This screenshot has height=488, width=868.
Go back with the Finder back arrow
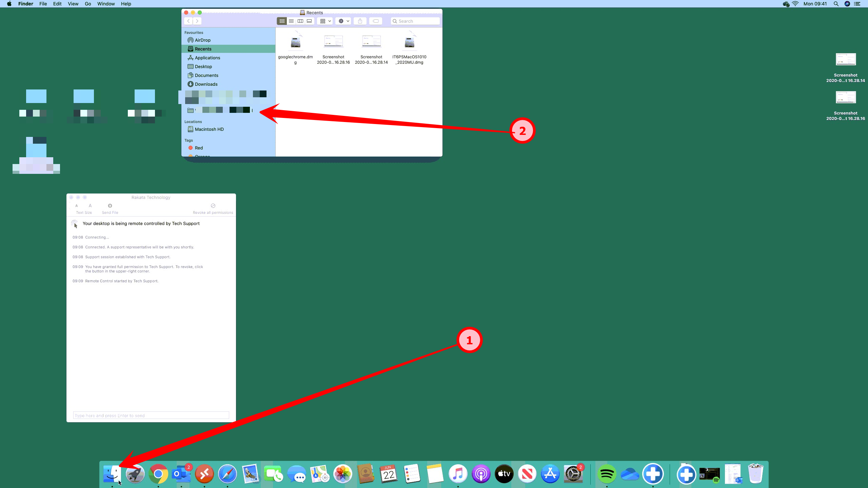189,21
